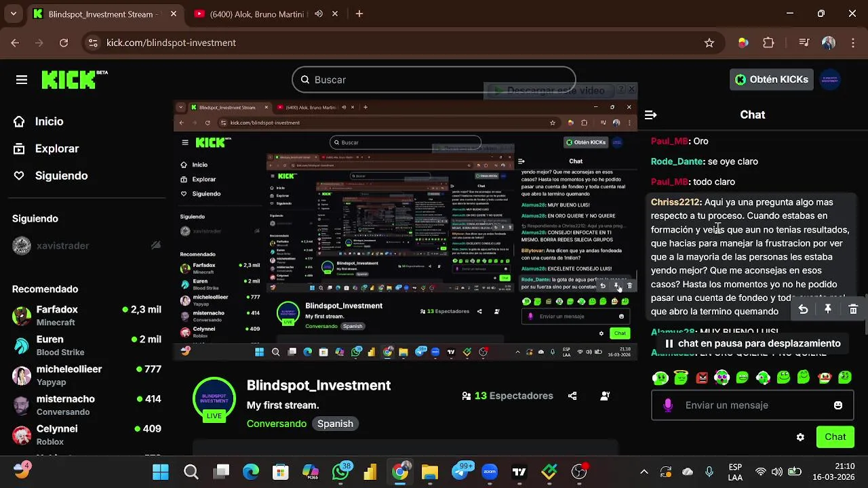Open the emoji picker in message box
868x488 pixels.
click(x=838, y=405)
